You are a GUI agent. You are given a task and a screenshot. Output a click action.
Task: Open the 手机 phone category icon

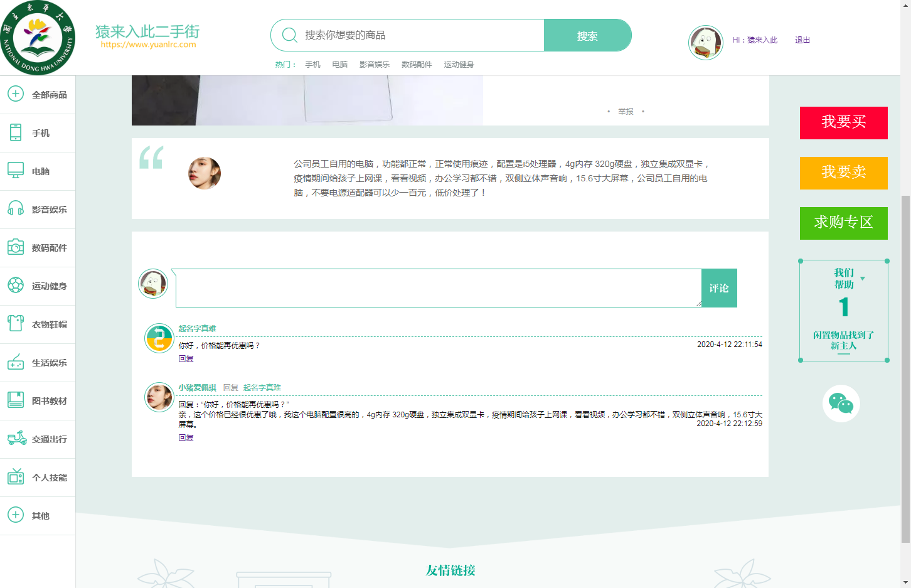point(16,132)
